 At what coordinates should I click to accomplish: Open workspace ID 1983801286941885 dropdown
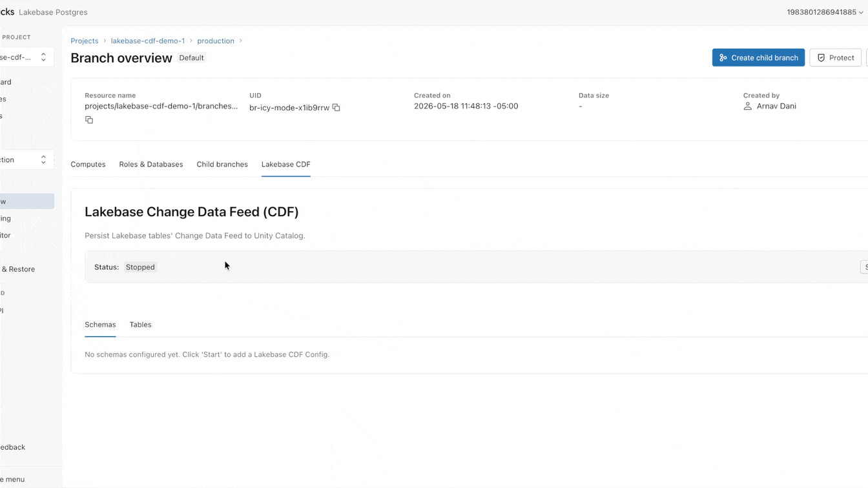pyautogui.click(x=825, y=12)
